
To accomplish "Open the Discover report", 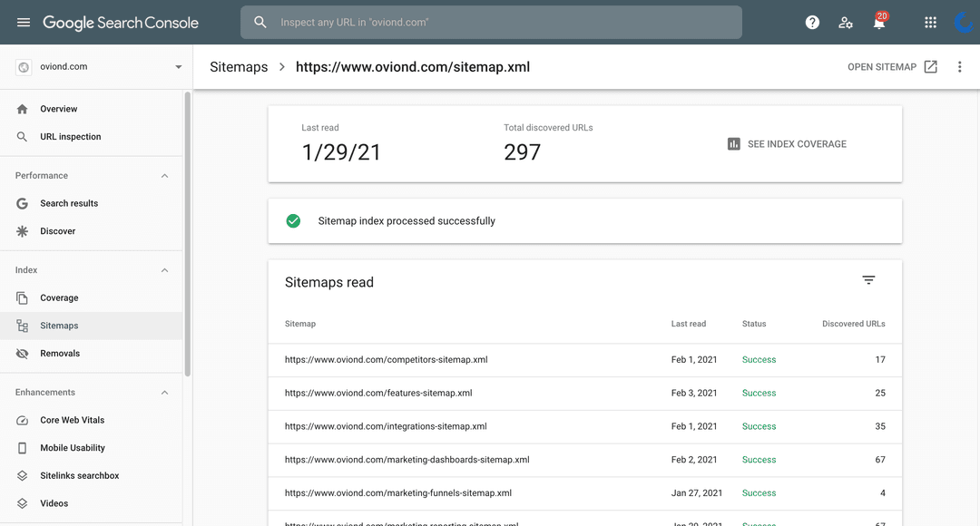I will click(x=92, y=231).
